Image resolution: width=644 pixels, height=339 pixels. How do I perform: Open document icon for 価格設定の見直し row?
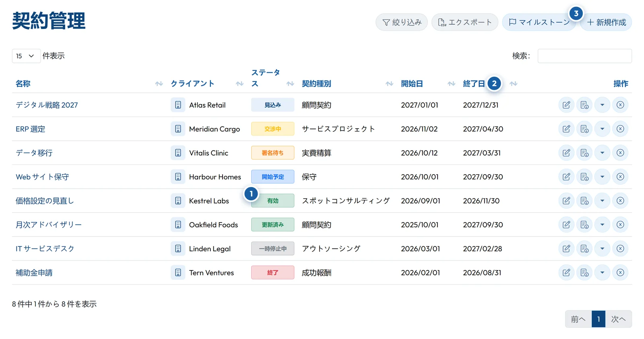pos(584,201)
